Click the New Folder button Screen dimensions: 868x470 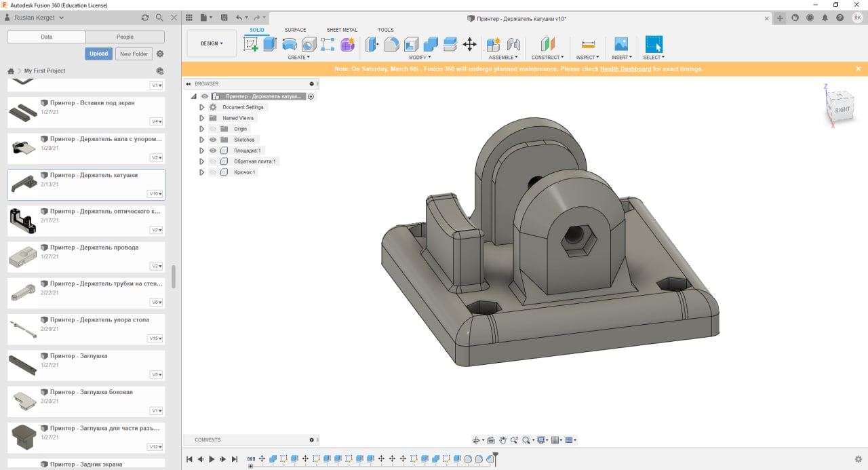pos(134,54)
